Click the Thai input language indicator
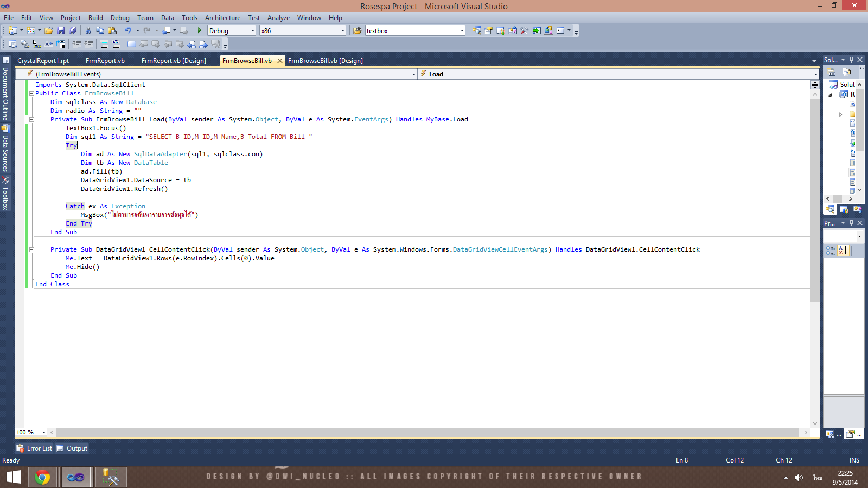868x488 pixels. coord(817,477)
